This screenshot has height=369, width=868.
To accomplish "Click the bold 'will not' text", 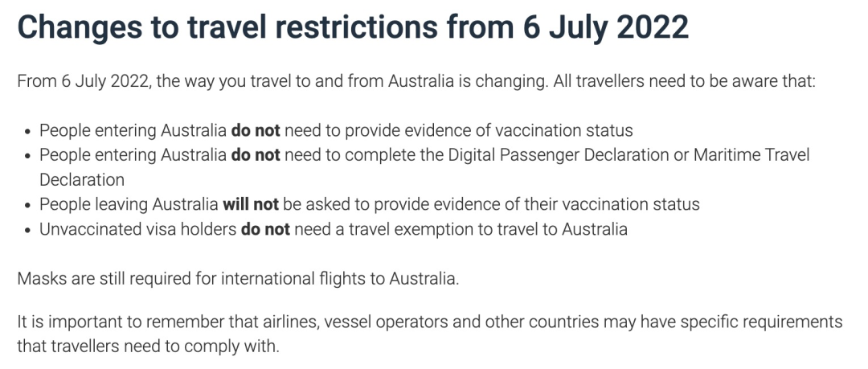I will (250, 204).
